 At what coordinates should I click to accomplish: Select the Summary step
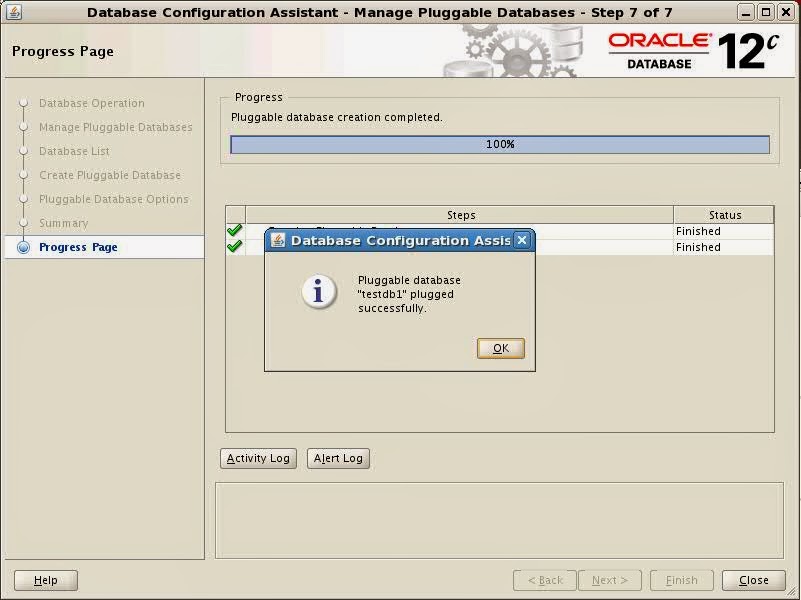click(64, 223)
